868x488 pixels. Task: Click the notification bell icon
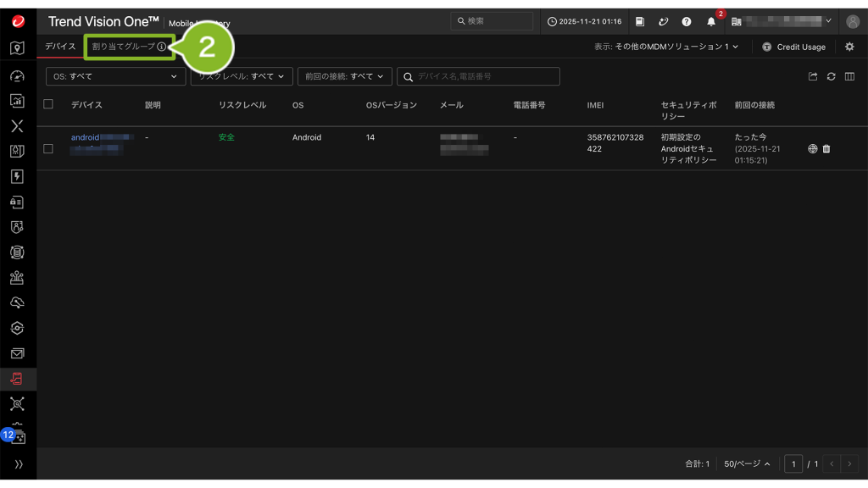pos(711,21)
